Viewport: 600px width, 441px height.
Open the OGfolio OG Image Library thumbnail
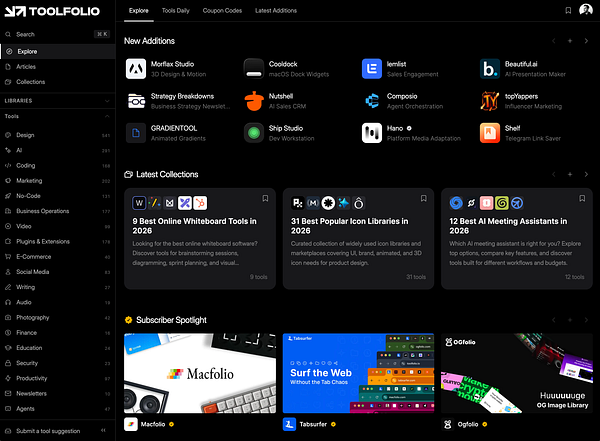pyautogui.click(x=517, y=373)
